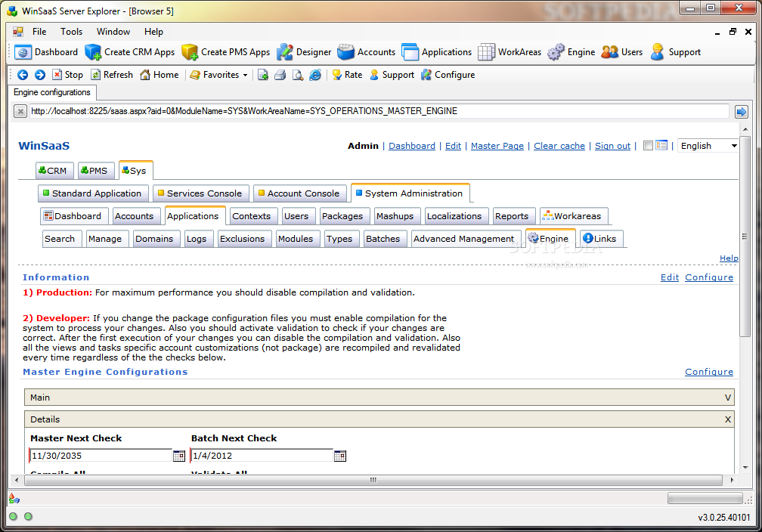The image size is (762, 532).
Task: Select the Services Console tab
Action: (201, 193)
